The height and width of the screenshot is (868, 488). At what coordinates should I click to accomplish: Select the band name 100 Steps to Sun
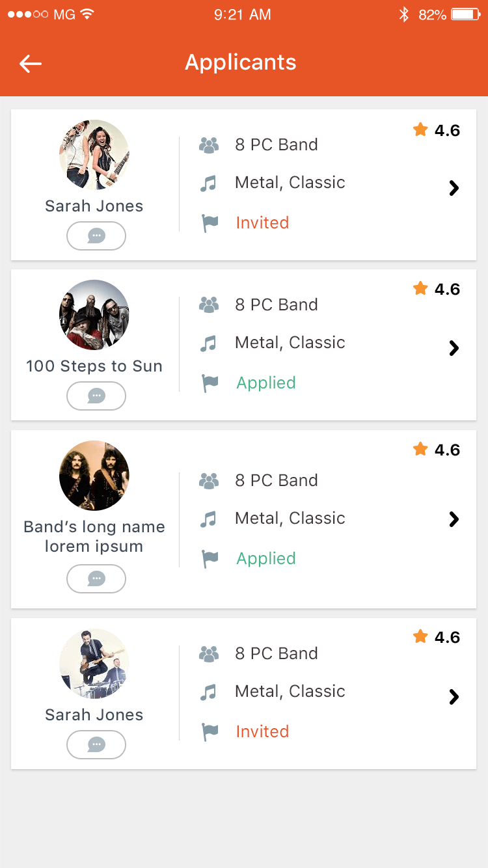(x=94, y=366)
